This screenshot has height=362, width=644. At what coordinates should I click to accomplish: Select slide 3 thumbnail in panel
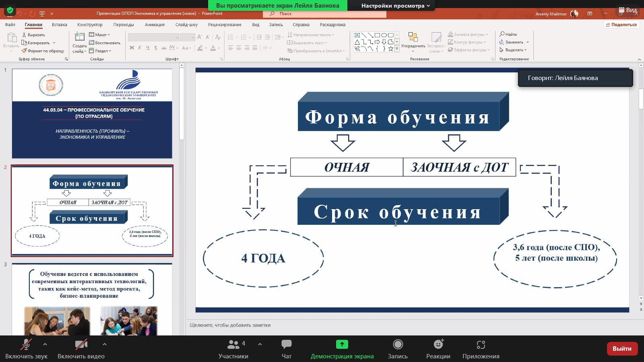coord(92,299)
